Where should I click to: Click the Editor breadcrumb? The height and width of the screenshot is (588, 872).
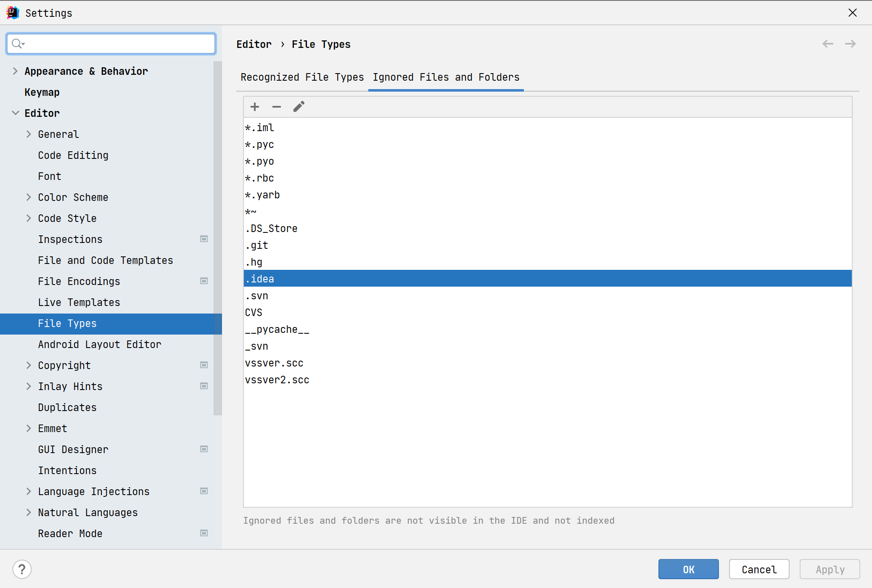coord(254,44)
